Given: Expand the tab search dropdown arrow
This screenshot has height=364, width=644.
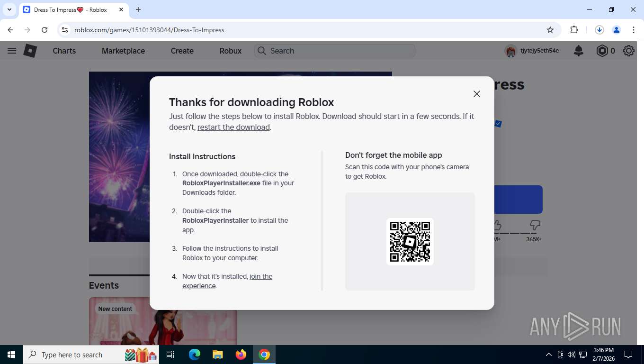Looking at the screenshot, I should tap(9, 9).
